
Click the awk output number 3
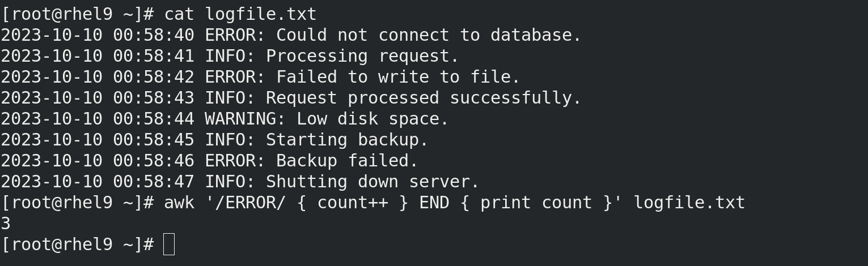(x=6, y=224)
